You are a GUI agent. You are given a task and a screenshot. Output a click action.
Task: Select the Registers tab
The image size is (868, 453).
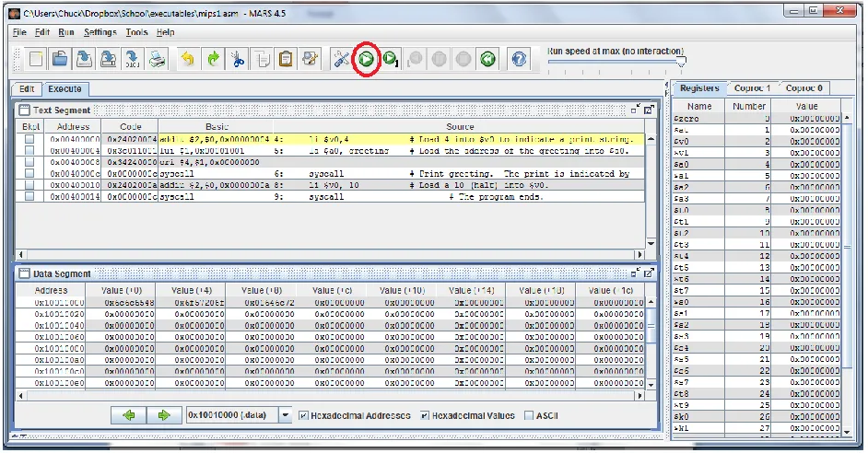click(699, 88)
